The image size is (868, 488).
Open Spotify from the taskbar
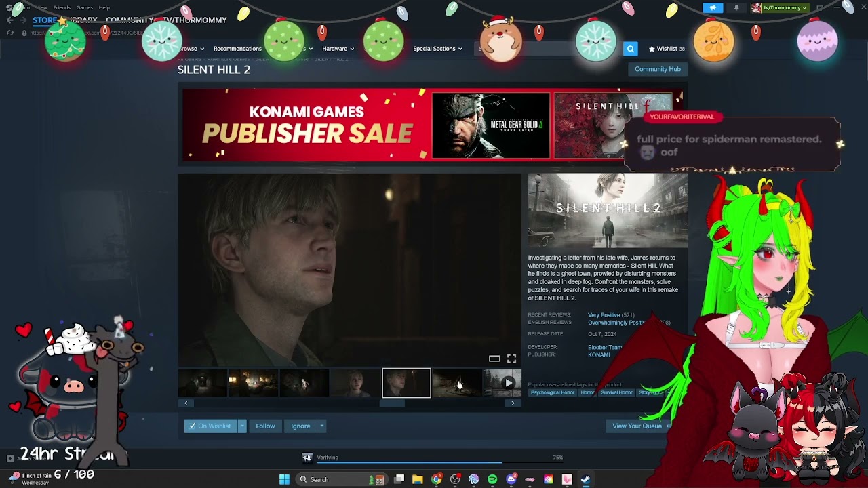coord(492,480)
